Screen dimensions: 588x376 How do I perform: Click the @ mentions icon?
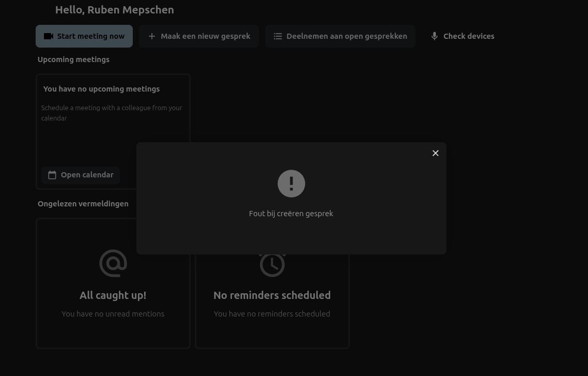113,263
